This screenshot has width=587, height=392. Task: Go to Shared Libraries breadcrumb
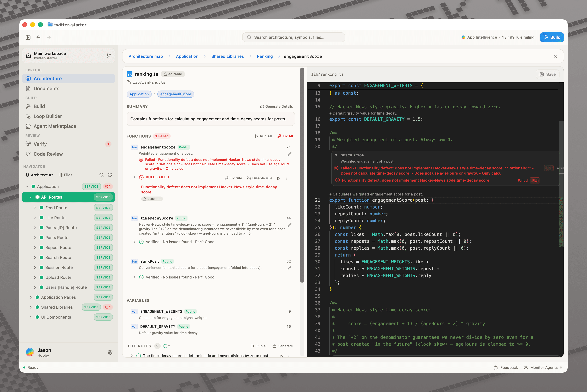[227, 56]
